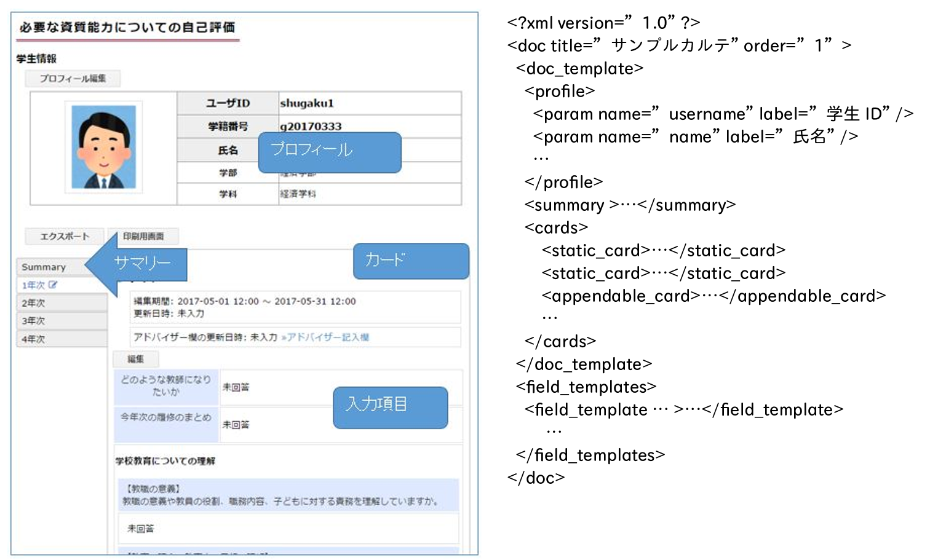Image resolution: width=930 pixels, height=560 pixels.
Task: Switch to the 2年次 tab
Action: coord(62,303)
